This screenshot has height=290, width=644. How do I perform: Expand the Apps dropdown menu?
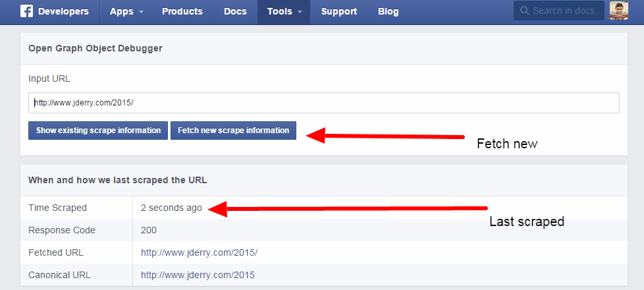126,11
